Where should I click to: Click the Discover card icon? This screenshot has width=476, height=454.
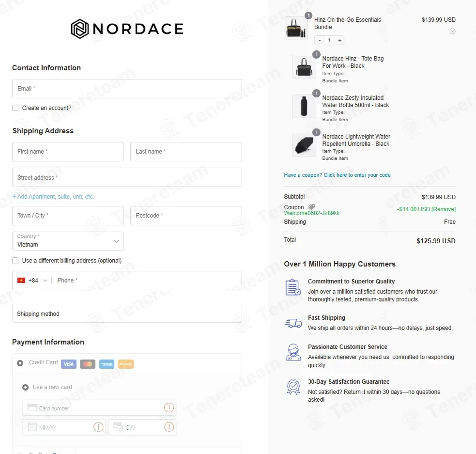tap(126, 364)
